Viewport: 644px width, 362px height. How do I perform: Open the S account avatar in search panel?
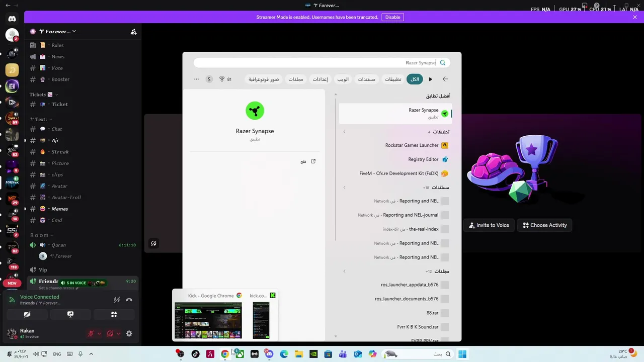pyautogui.click(x=209, y=79)
